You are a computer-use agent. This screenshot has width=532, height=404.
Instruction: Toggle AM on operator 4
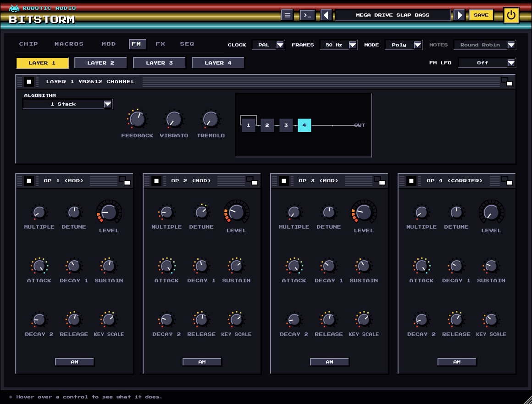tap(457, 362)
